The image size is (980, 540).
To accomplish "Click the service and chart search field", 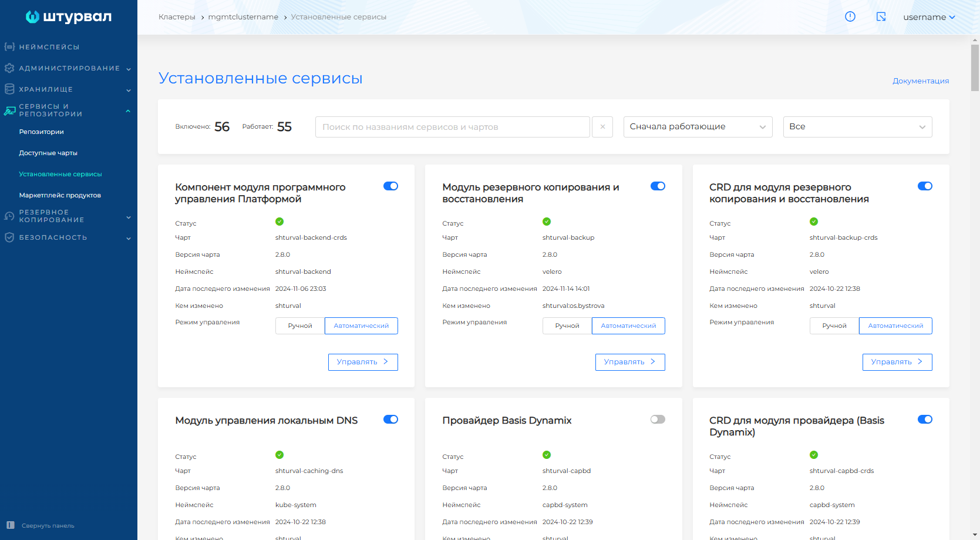I will click(x=452, y=127).
